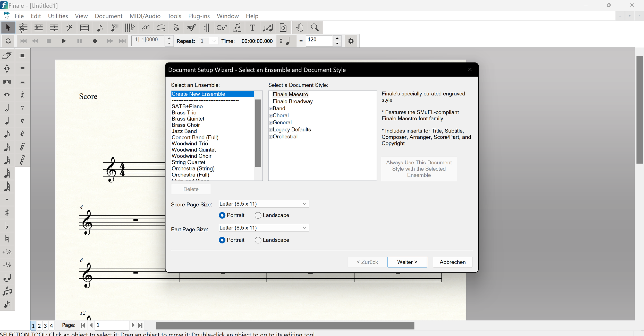Select the Expression tool (mf icon)
The width and height of the screenshot is (644, 336).
pyautogui.click(x=191, y=28)
